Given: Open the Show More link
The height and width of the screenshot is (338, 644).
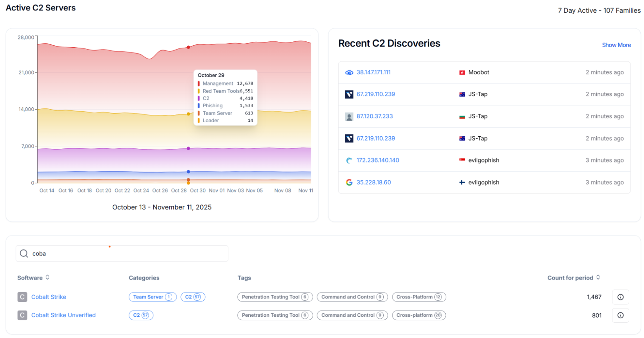Looking at the screenshot, I should 616,45.
